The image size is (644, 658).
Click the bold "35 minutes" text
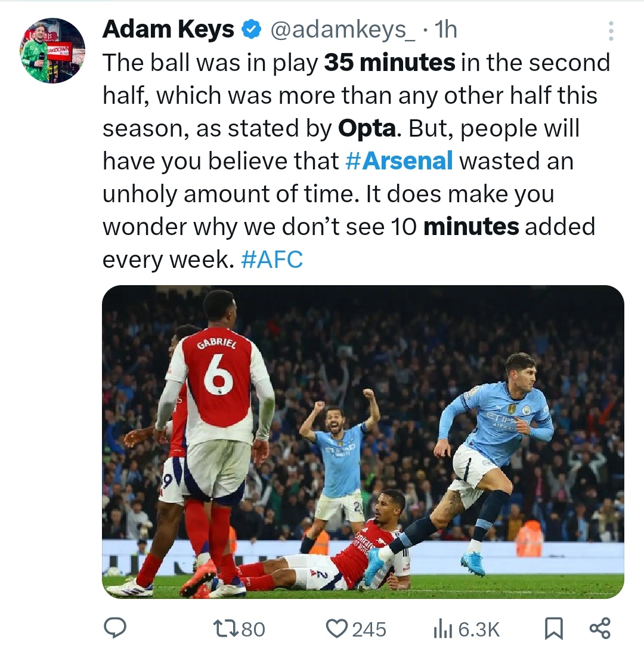389,63
